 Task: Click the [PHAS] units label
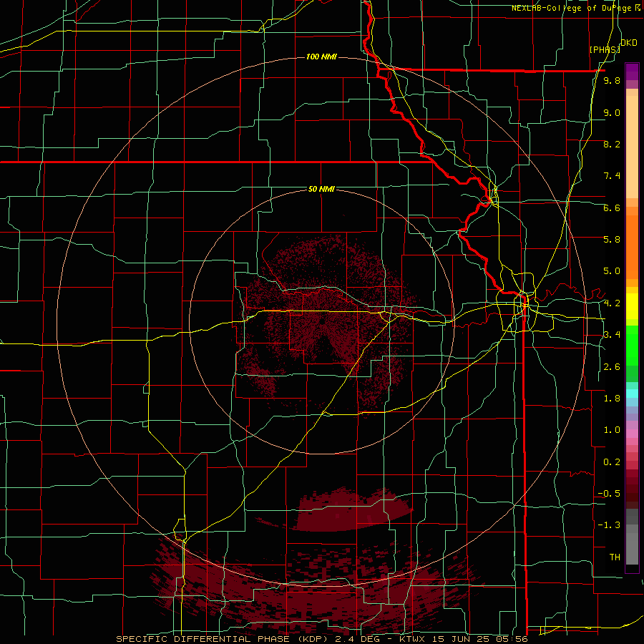coord(605,49)
